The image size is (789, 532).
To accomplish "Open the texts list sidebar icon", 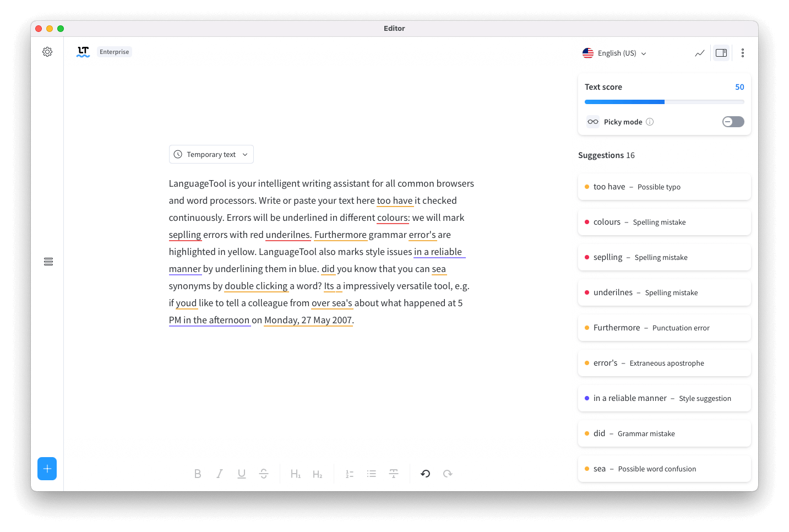I will (x=48, y=262).
